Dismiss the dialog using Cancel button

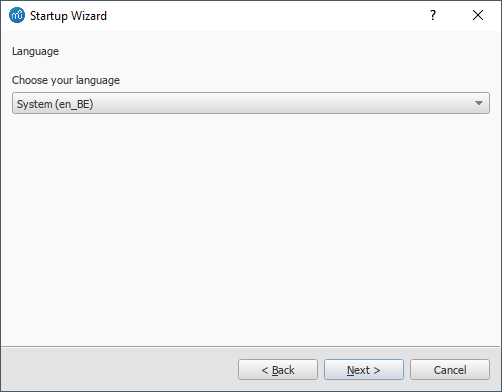450,370
